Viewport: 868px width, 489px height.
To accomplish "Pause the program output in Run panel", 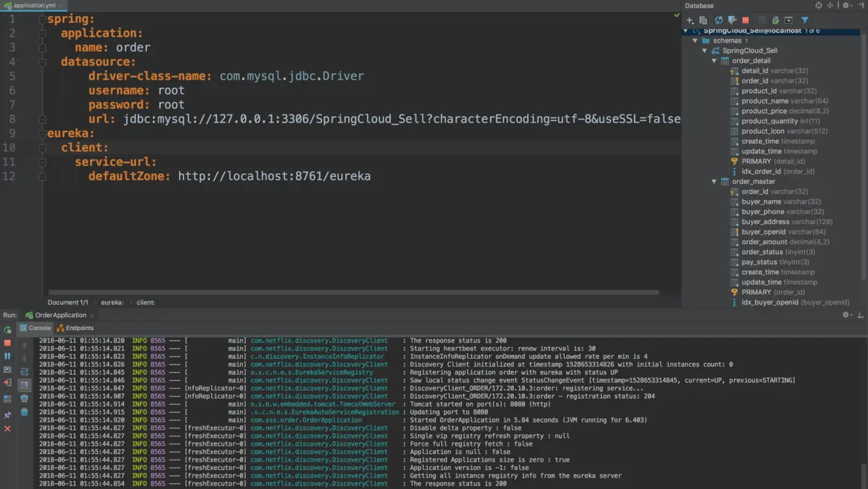I will point(8,356).
